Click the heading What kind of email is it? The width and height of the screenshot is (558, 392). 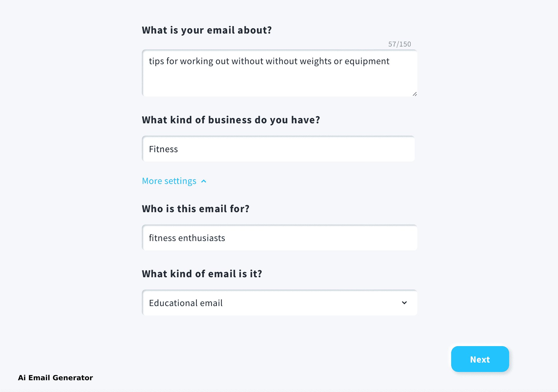[x=202, y=274]
